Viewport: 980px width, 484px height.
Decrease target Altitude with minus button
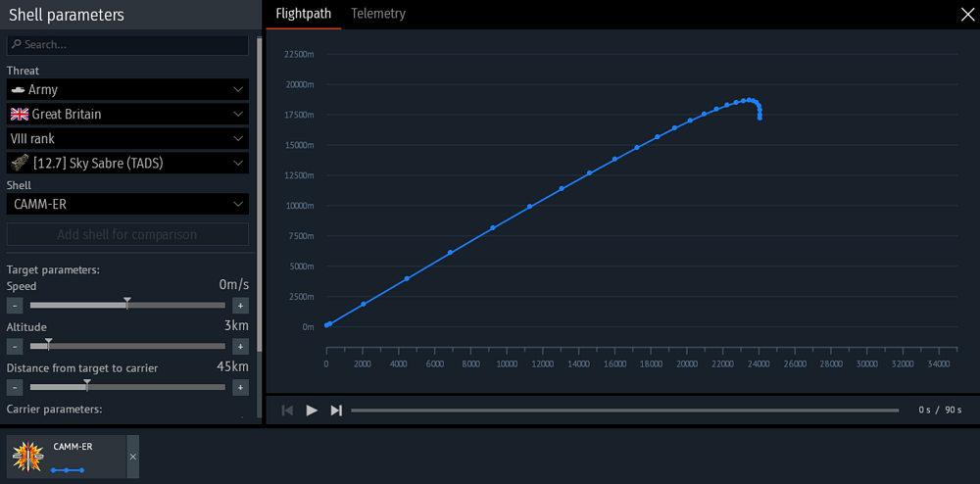(x=15, y=347)
